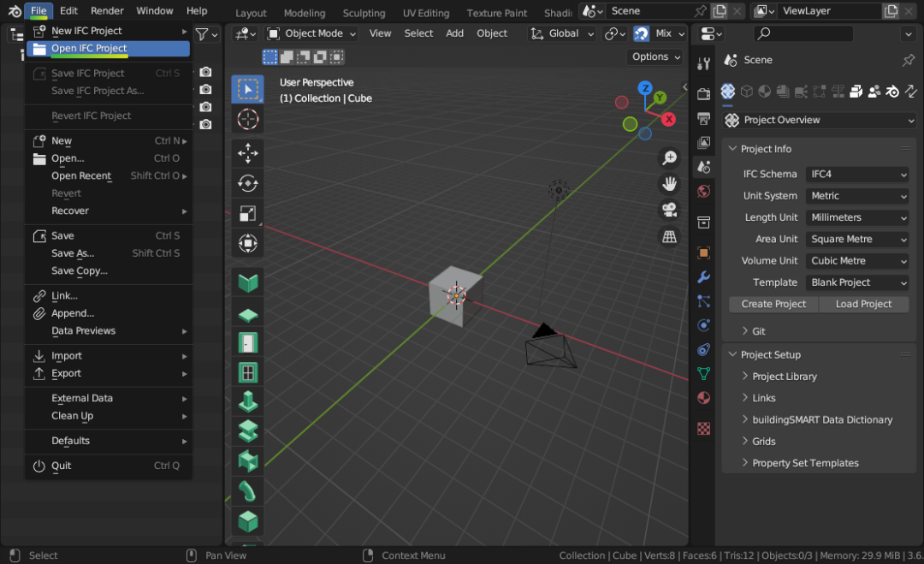Switch perspective/orthographic grid button
This screenshot has width=924, height=564.
coord(669,237)
